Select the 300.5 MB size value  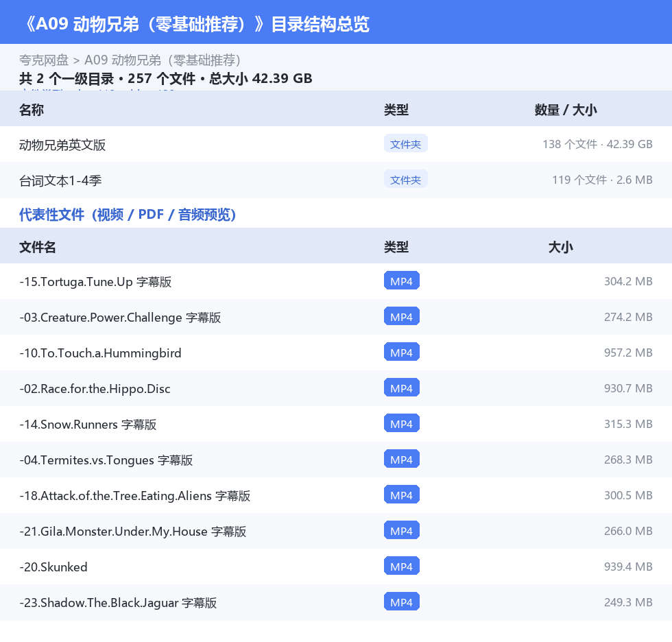628,495
